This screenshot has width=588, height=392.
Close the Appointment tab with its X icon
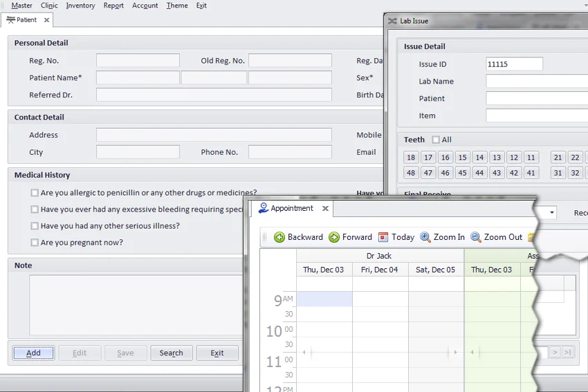[x=325, y=208]
